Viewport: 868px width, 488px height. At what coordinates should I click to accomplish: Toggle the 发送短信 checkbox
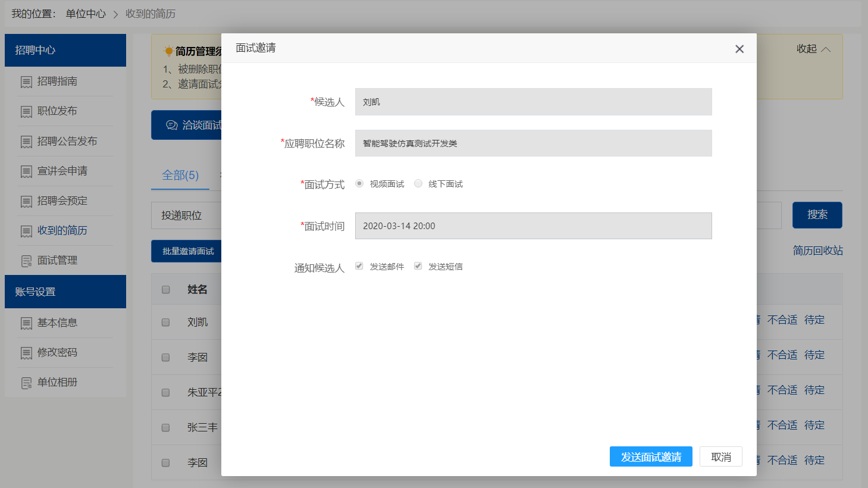[418, 266]
